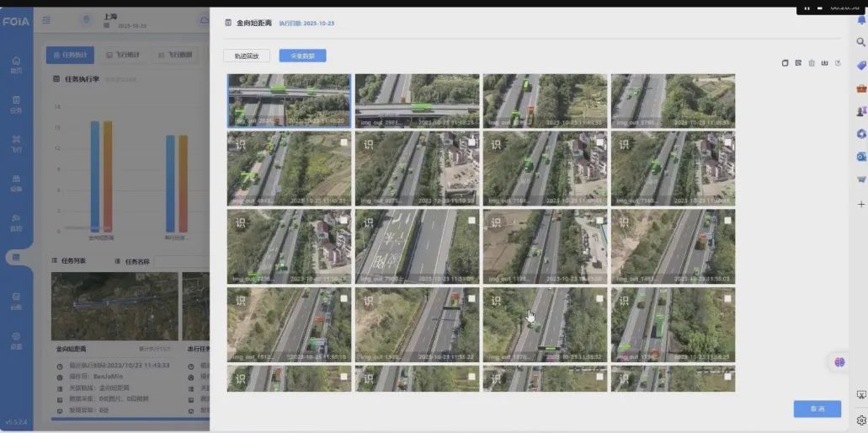
Task: Click the export icon at toolbar's right end
Action: [838, 63]
